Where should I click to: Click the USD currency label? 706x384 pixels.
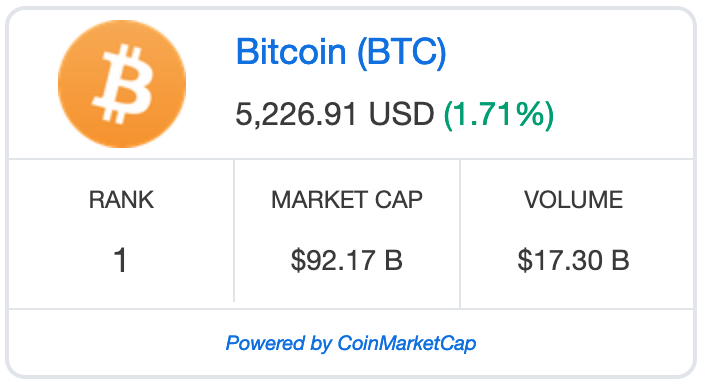tap(401, 114)
